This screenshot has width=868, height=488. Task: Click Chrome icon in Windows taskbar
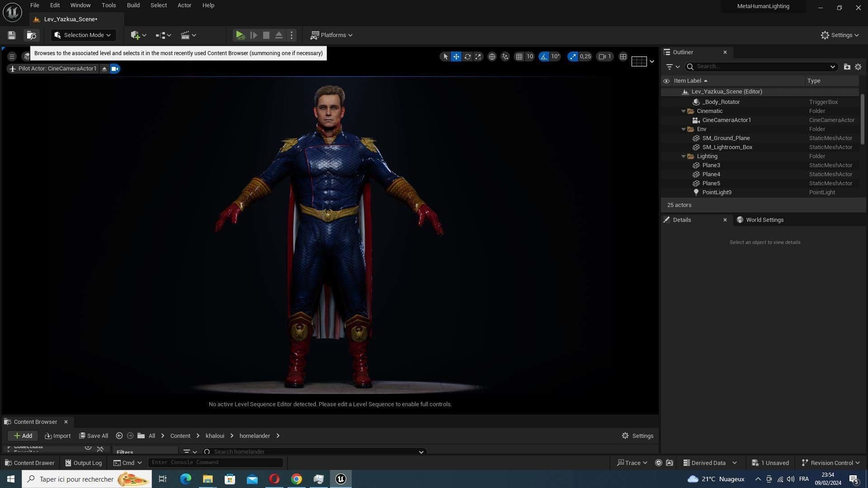pyautogui.click(x=297, y=479)
